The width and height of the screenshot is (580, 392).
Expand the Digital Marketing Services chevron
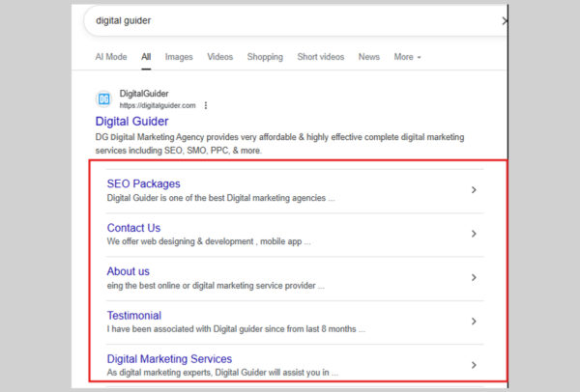474,365
